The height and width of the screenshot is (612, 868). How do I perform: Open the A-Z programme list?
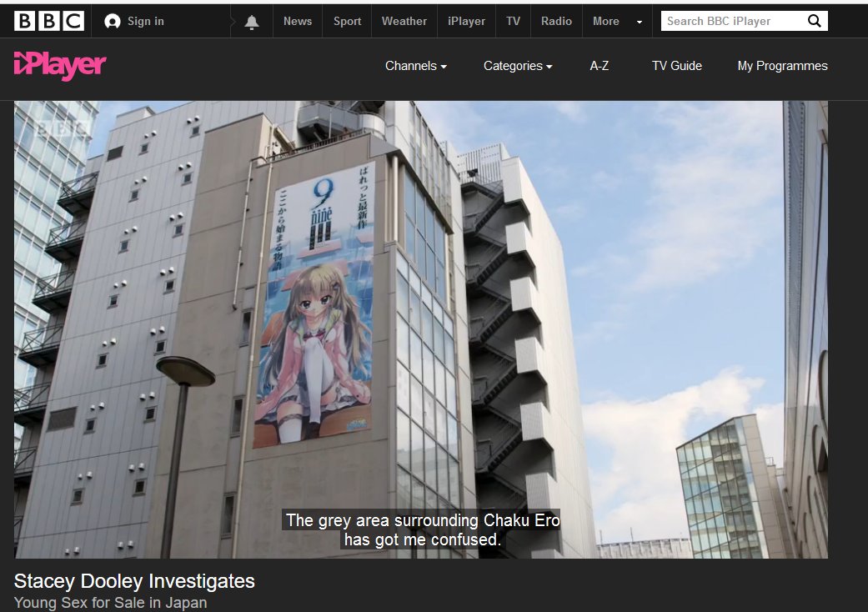(599, 66)
